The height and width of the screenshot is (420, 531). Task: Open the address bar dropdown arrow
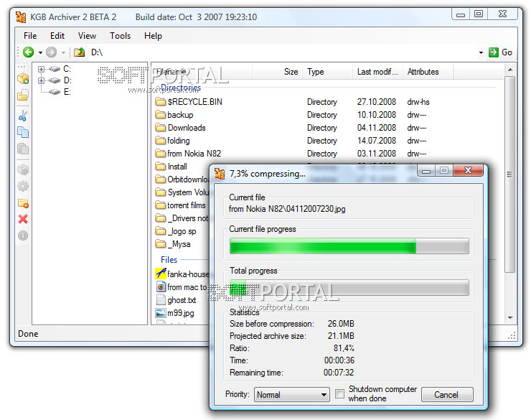click(x=481, y=52)
